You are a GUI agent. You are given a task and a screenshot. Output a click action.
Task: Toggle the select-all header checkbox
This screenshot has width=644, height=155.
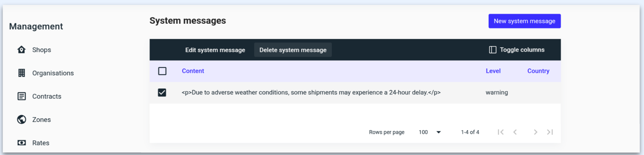162,71
